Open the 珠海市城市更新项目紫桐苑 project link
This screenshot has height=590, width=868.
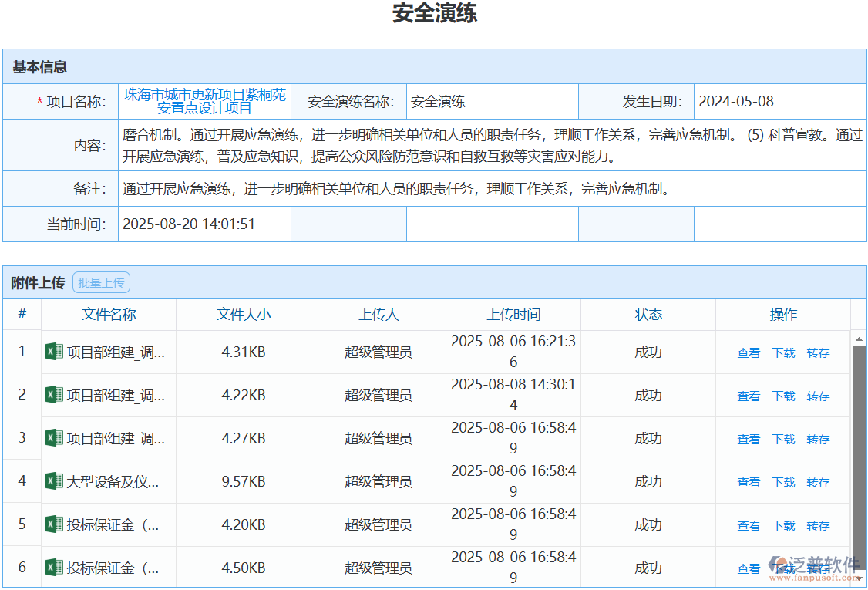[204, 101]
